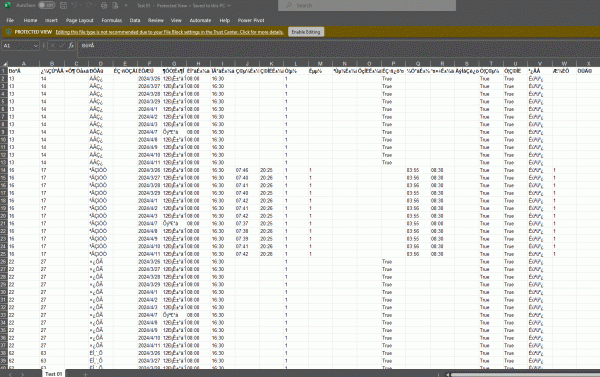Image resolution: width=600 pixels, height=377 pixels.
Task: Click cell R14 containing 08:38
Action: coord(442,170)
